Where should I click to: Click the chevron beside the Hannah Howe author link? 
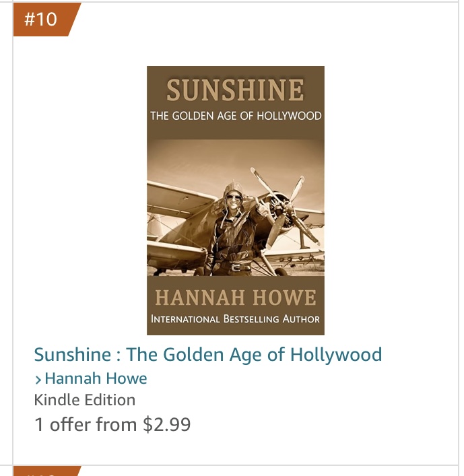pos(38,380)
